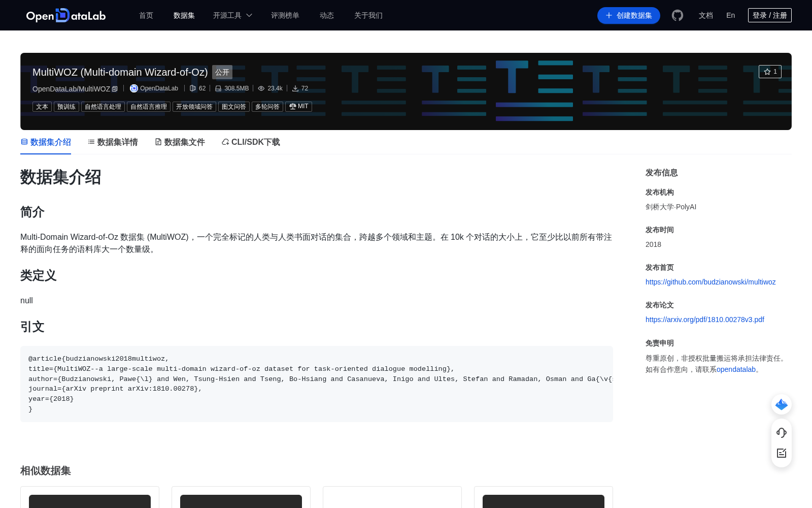The image size is (812, 508).
Task: Click the BibTeX citation code block
Action: coord(317,384)
